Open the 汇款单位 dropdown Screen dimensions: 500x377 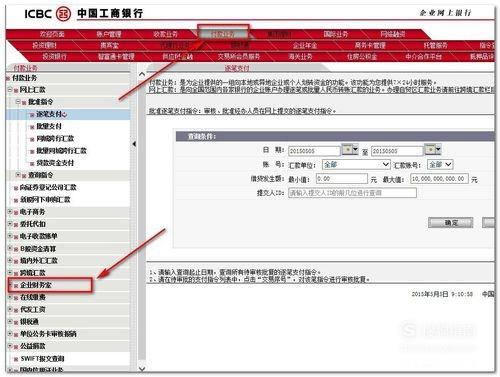click(356, 164)
